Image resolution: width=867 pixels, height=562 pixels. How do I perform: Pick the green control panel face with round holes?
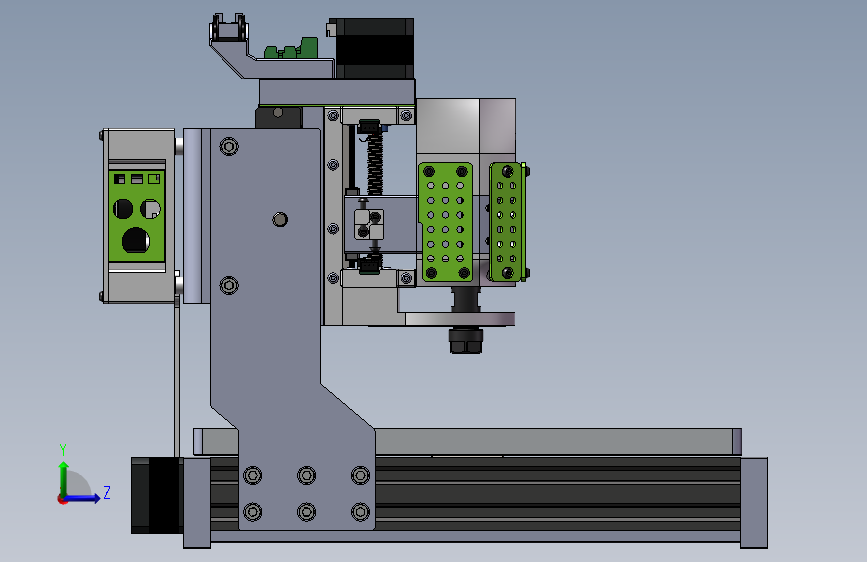pyautogui.click(x=137, y=216)
